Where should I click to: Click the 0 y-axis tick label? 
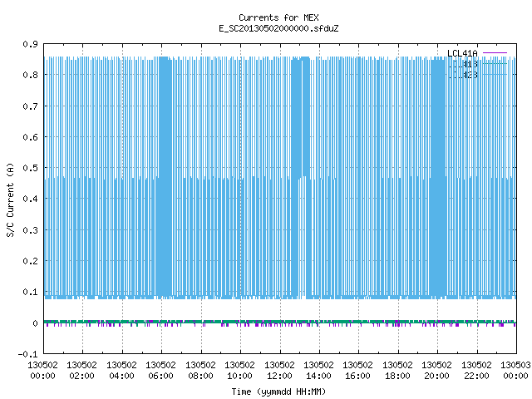[x=35, y=323]
